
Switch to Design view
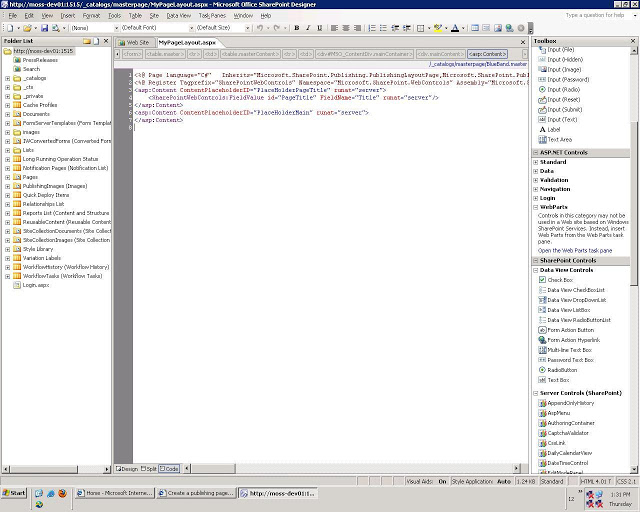127,469
